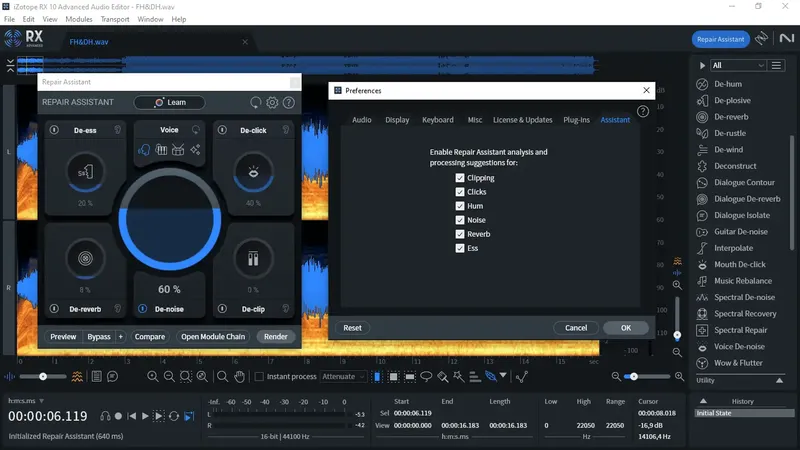Select the Magic Wand tool
Screen dimensions: 800x450
pos(459,377)
